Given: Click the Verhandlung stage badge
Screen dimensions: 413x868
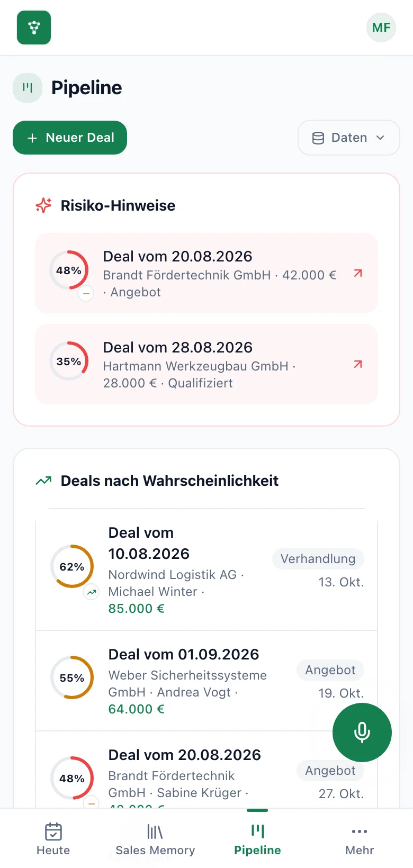Looking at the screenshot, I should click(x=318, y=559).
